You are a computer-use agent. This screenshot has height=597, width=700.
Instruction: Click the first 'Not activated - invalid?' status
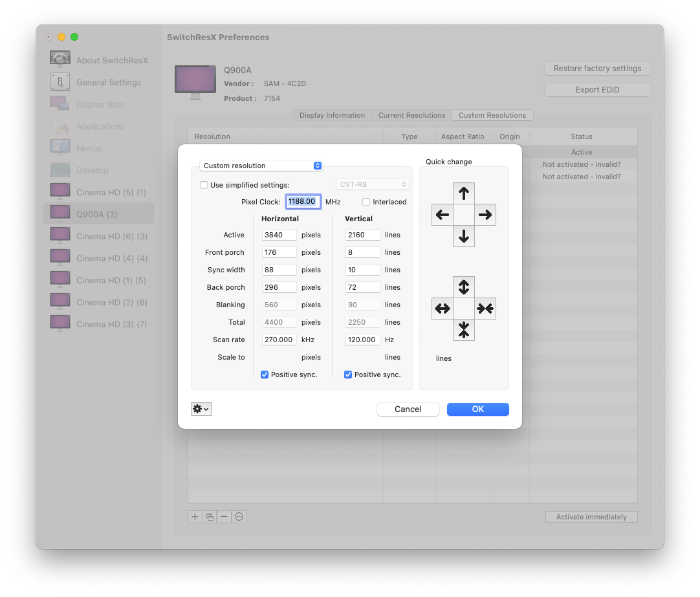581,164
